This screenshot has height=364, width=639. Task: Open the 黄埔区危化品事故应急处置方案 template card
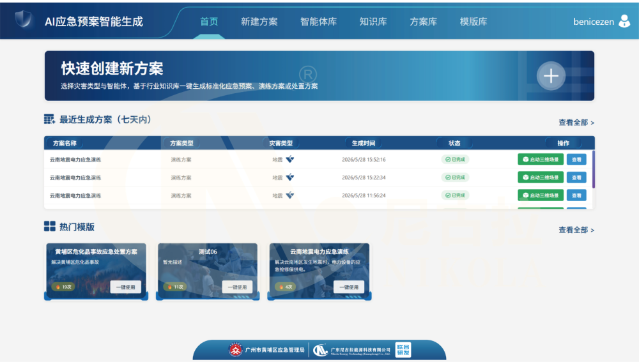coord(96,271)
